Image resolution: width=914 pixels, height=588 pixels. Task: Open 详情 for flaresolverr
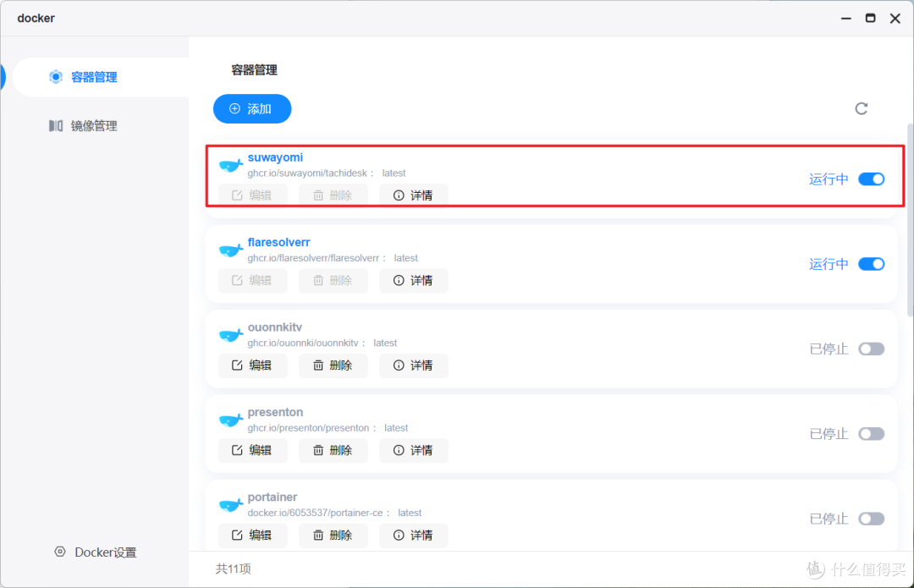pos(413,280)
